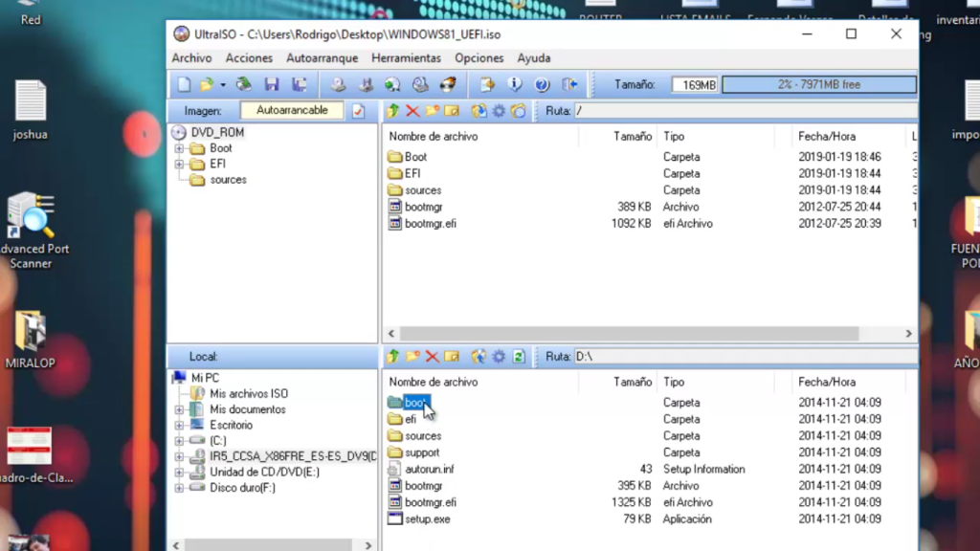Open the dropdown arrow beside Open icon
Image resolution: width=980 pixels, height=551 pixels.
coord(222,85)
